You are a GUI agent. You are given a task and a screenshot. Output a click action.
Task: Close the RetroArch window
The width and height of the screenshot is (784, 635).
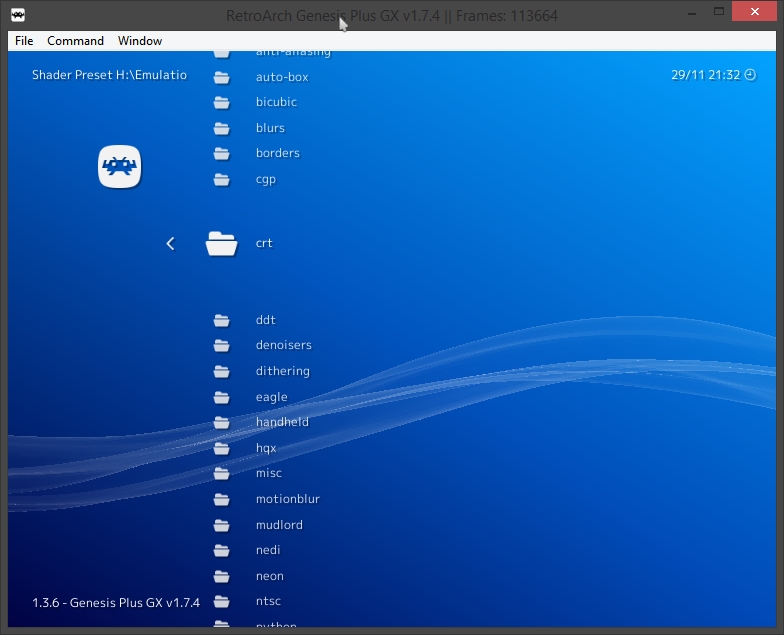(x=754, y=12)
